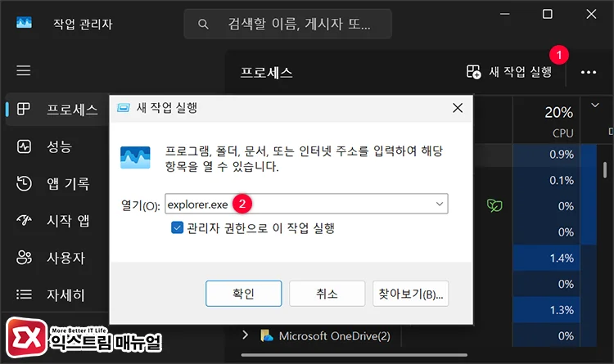Minimize the Task Manager window

[x=505, y=14]
